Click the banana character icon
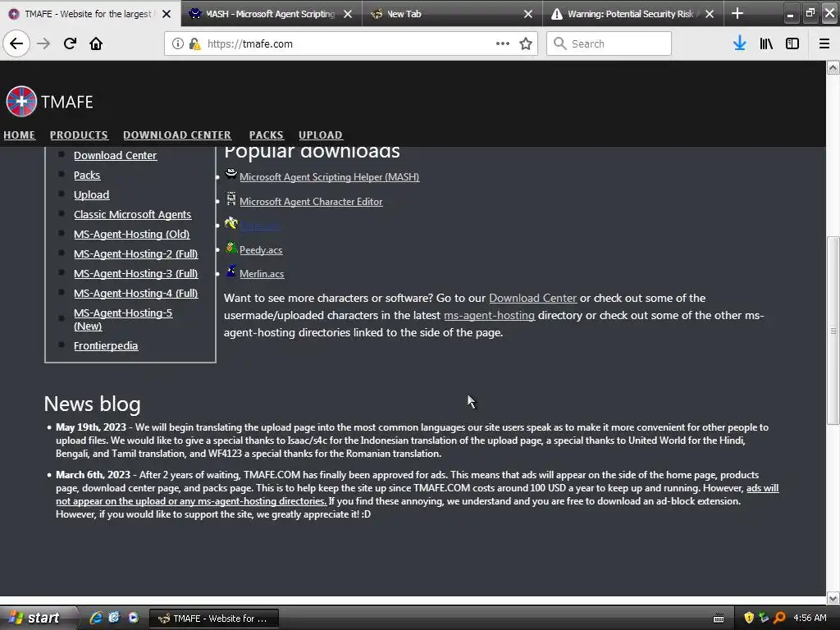This screenshot has height=630, width=840. [231, 223]
